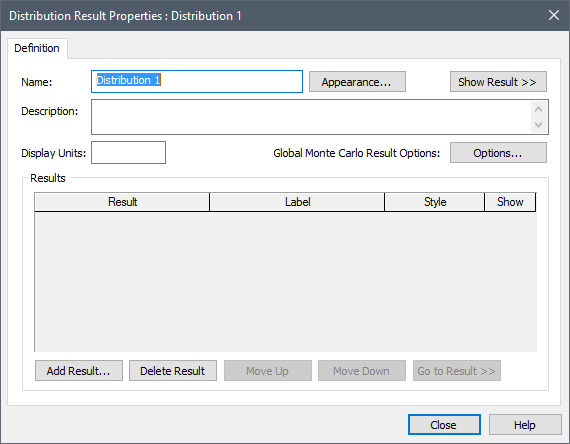The height and width of the screenshot is (444, 570).
Task: Click Description scrollbar up arrow
Action: coord(539,109)
